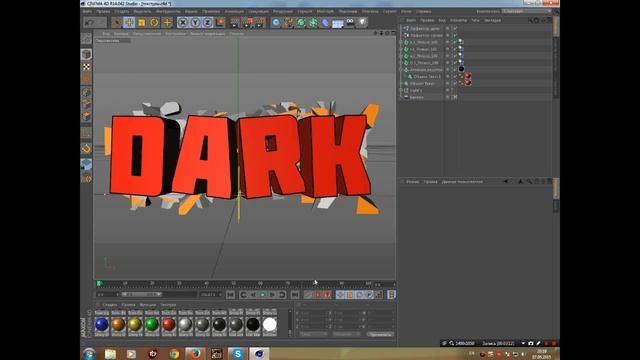Activate the Scale tool

tap(142, 22)
